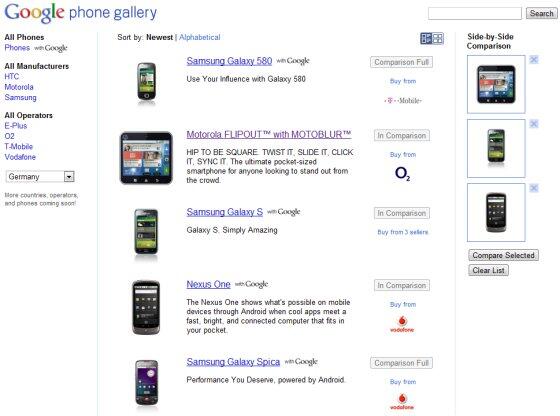
Task: Click the Clear List button
Action: pos(489,270)
